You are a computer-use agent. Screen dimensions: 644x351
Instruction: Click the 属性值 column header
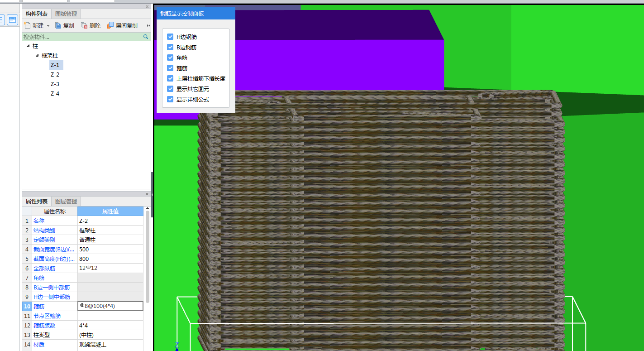(x=110, y=212)
